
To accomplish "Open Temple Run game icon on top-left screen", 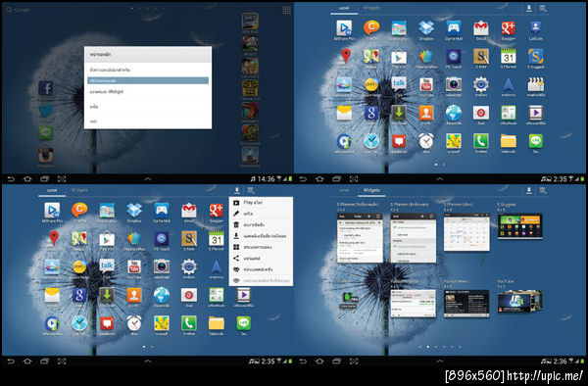I will point(250,88).
